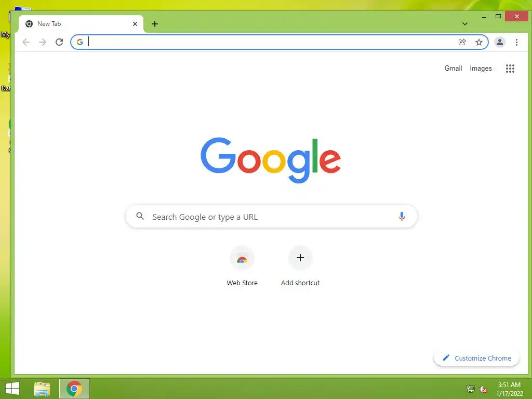Bookmark this tab with the star icon
Screen dimensions: 532x399
[x=478, y=42]
